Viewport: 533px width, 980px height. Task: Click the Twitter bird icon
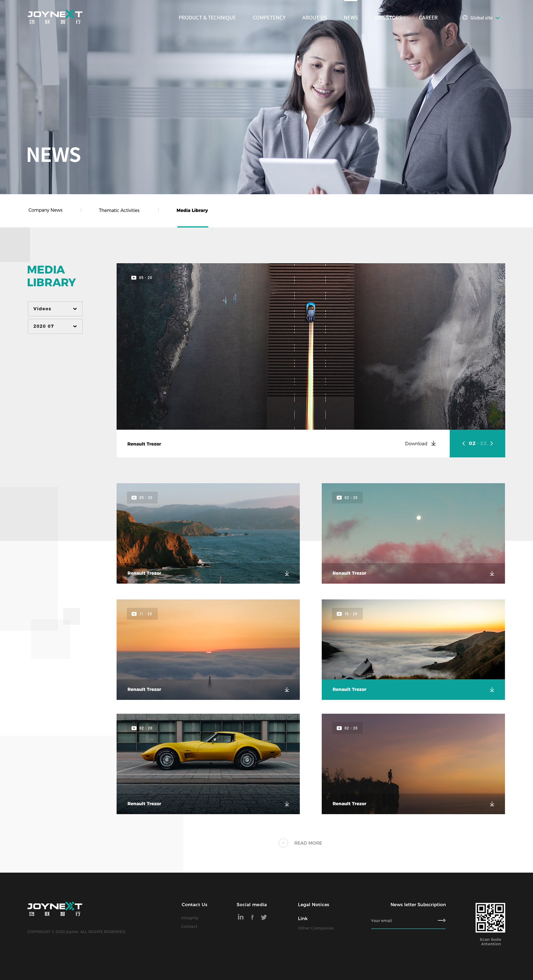pos(264,917)
